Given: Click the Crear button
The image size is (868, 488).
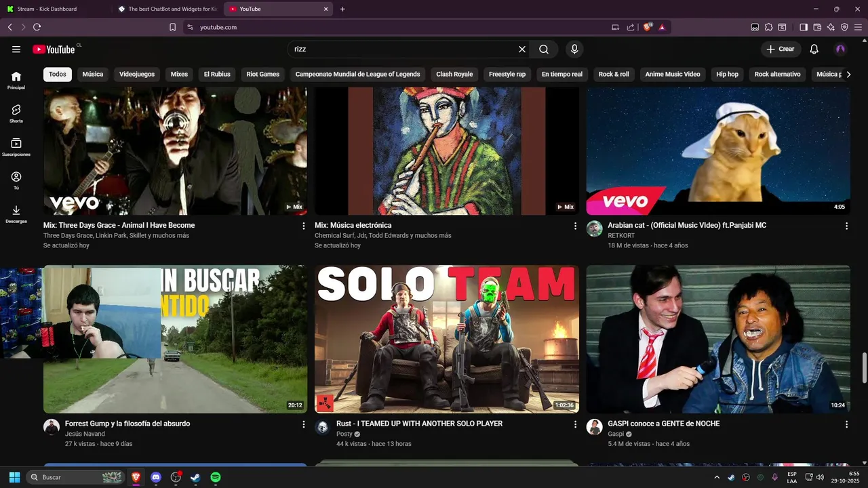Looking at the screenshot, I should [781, 49].
